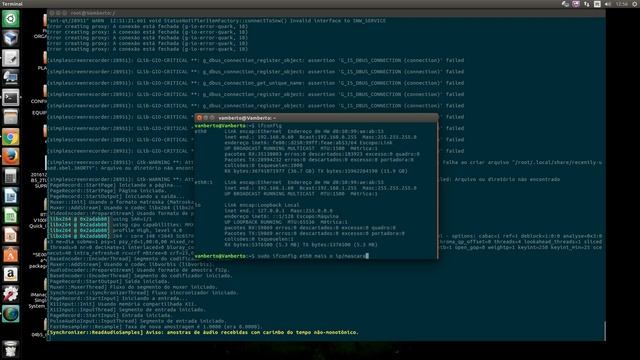Image resolution: width=640 pixels, height=360 pixels.
Task: Click the eth0 interface name in ifconfig output
Action: pos(200,131)
